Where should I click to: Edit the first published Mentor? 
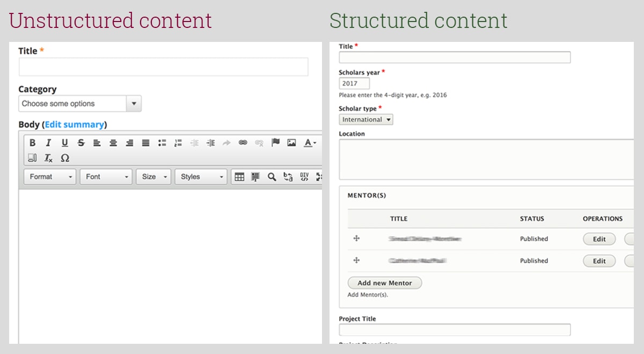pyautogui.click(x=599, y=239)
